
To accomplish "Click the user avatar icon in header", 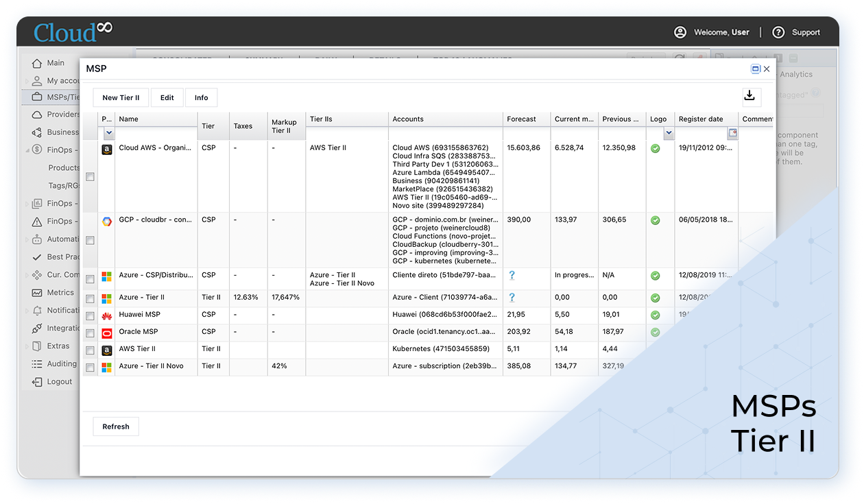I will click(680, 32).
